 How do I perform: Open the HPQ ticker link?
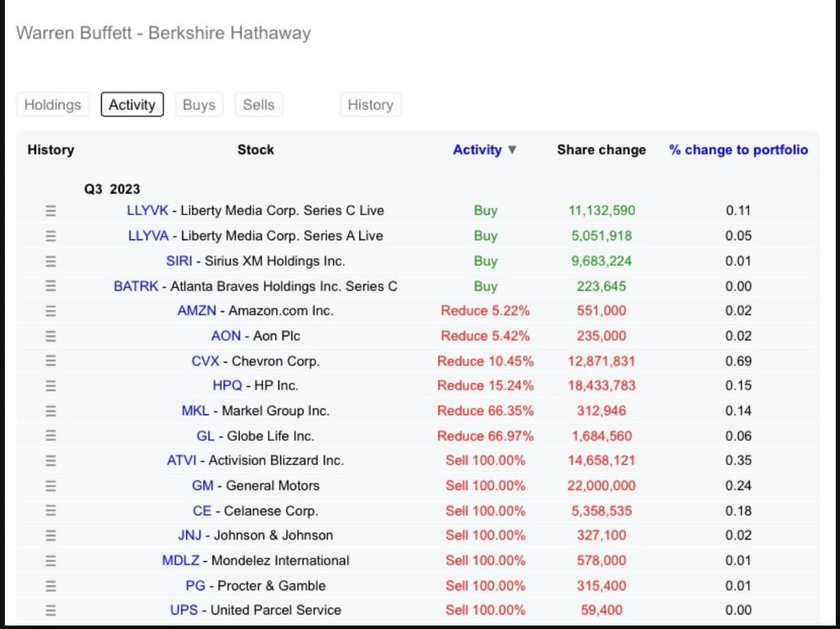pyautogui.click(x=227, y=385)
